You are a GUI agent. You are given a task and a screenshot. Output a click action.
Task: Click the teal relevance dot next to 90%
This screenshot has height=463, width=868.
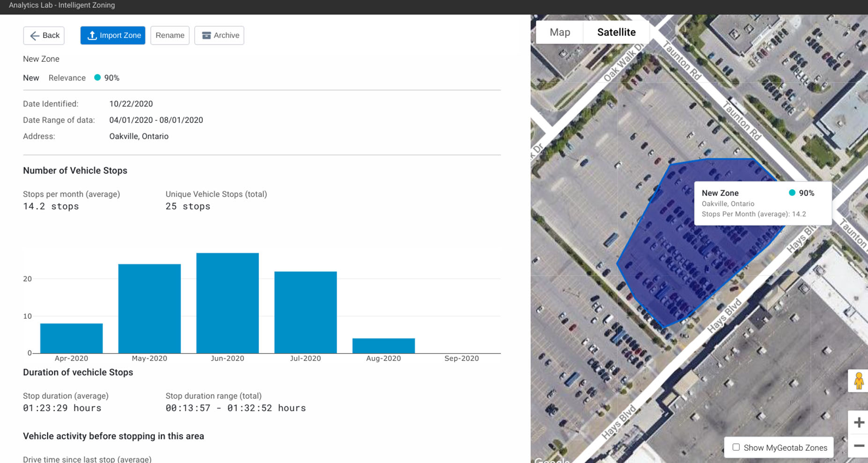[x=97, y=78]
